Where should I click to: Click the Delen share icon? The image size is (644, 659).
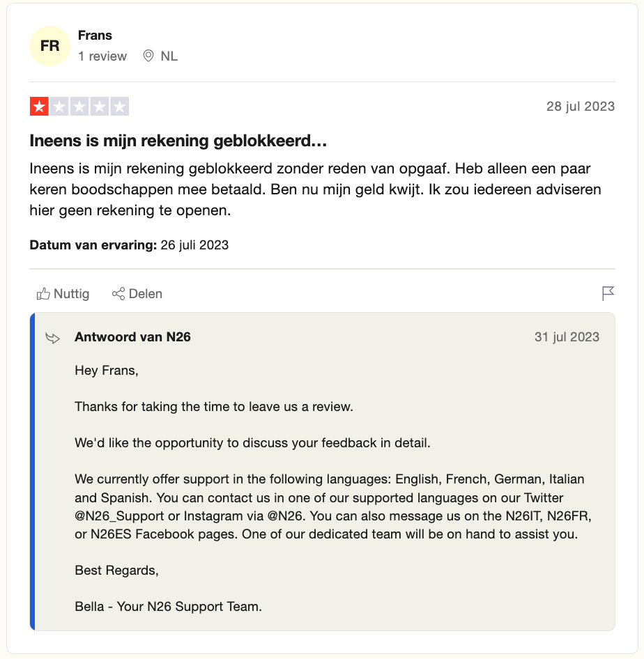[118, 294]
